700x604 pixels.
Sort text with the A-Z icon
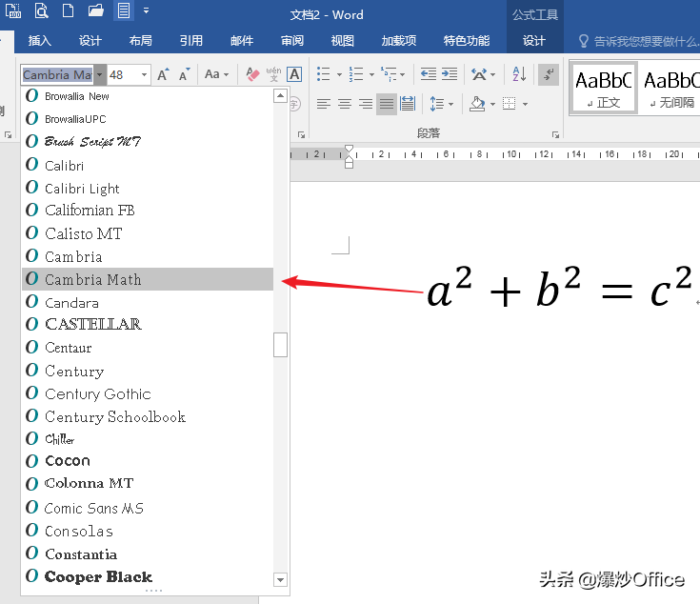[x=519, y=74]
